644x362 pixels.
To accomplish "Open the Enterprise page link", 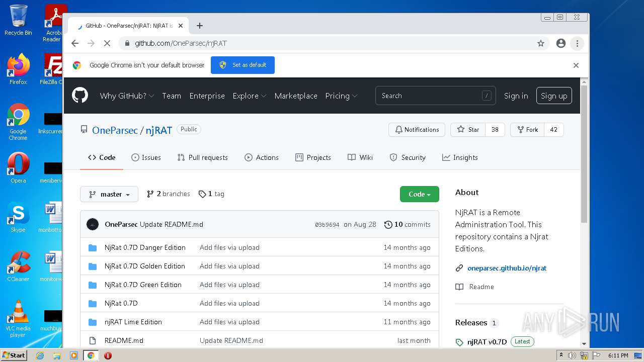I will pyautogui.click(x=207, y=96).
